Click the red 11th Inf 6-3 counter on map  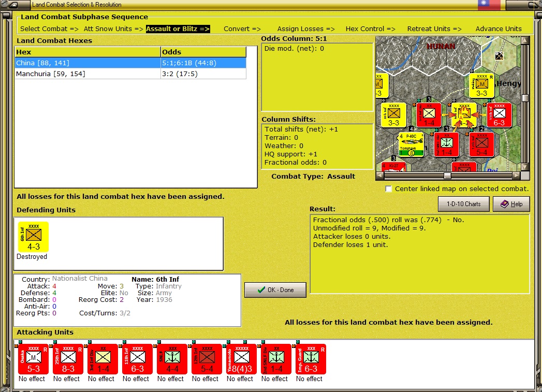pyautogui.click(x=499, y=115)
